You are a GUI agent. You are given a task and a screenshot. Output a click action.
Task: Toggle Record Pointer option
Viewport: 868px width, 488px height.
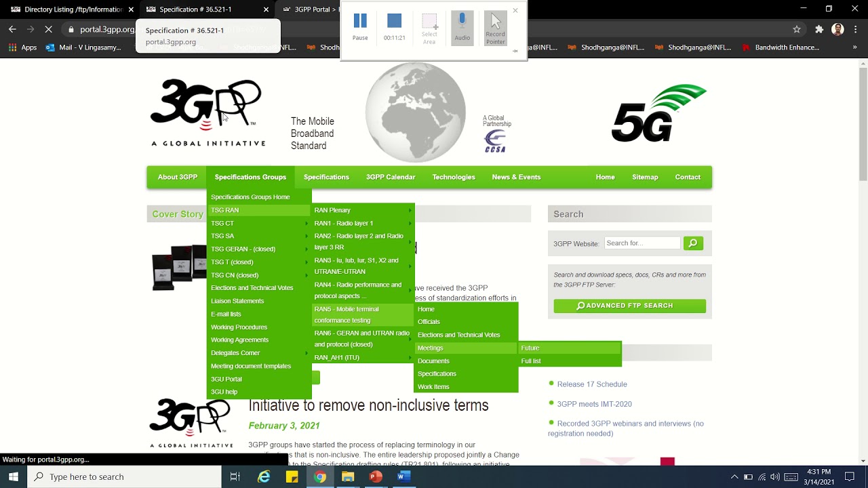pyautogui.click(x=495, y=28)
